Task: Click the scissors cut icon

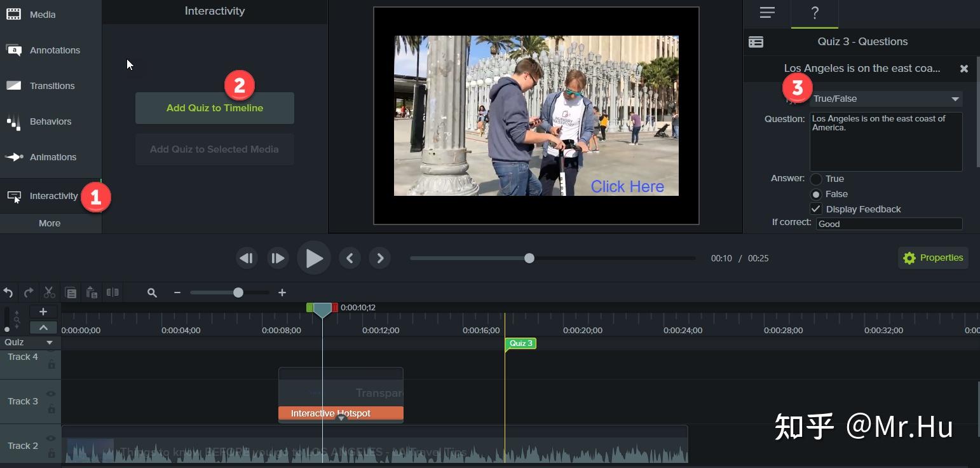Action: tap(49, 292)
